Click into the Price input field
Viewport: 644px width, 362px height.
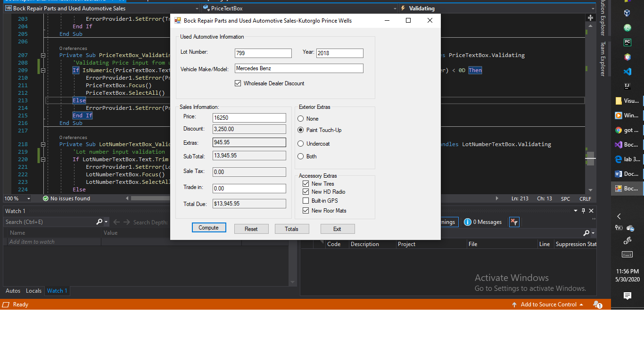click(x=249, y=118)
